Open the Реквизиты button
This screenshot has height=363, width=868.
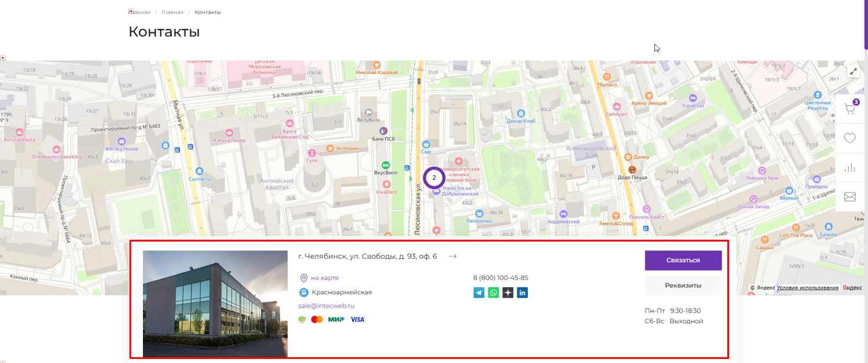tap(683, 286)
